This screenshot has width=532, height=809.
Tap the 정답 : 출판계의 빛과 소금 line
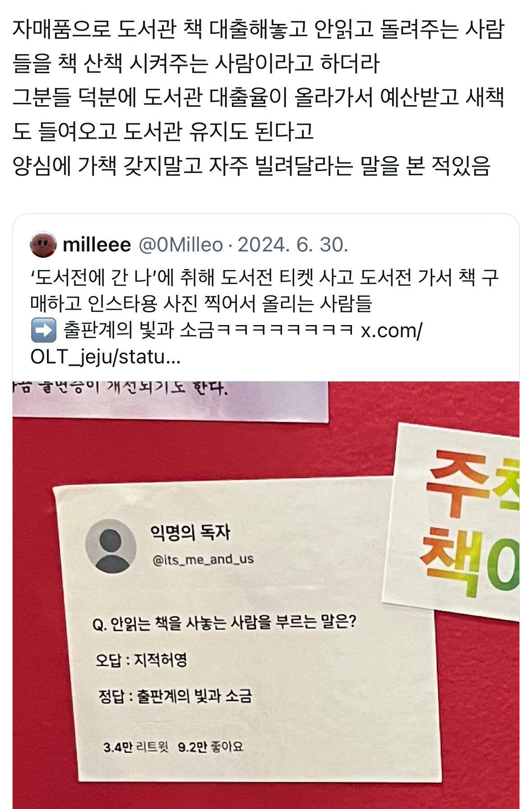[x=175, y=696]
